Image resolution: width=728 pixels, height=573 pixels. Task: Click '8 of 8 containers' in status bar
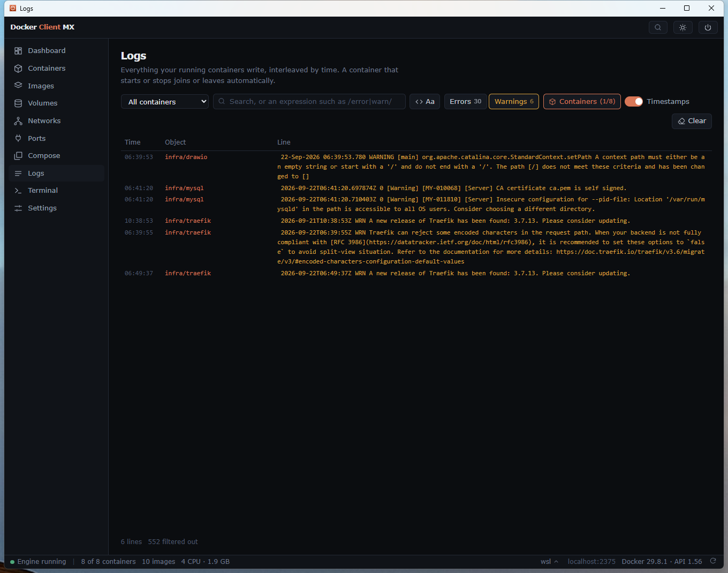[108, 562]
